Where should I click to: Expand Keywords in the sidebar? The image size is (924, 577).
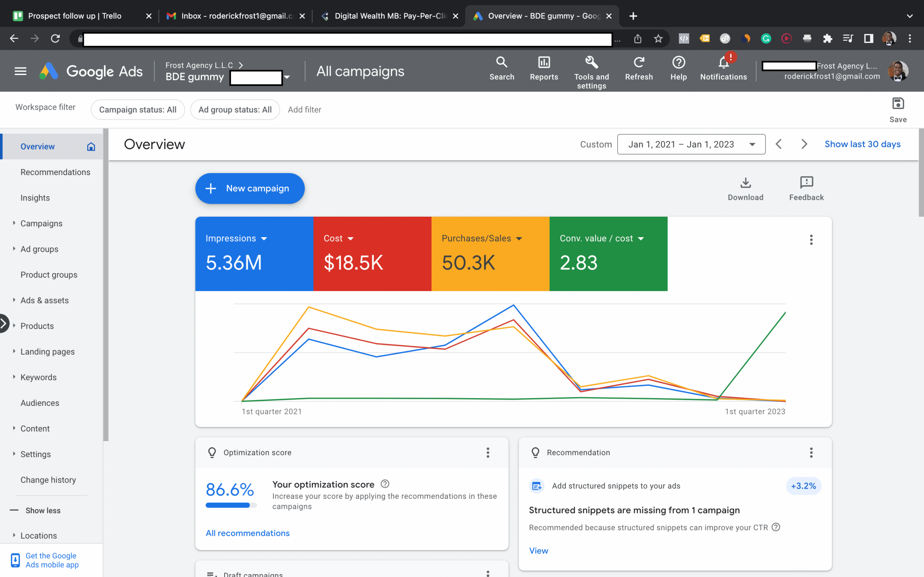coord(14,377)
